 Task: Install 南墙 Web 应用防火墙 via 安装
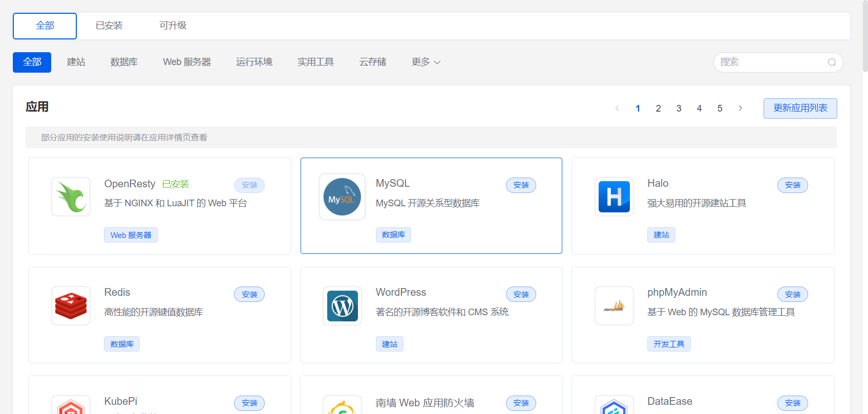coord(521,403)
